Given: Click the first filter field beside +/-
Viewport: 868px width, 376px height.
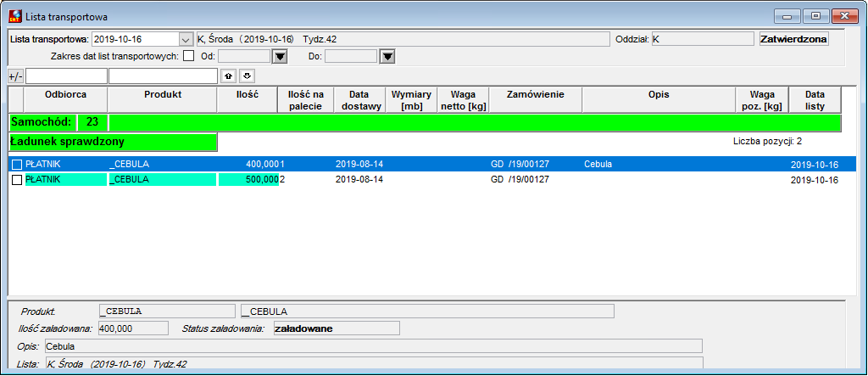Looking at the screenshot, I should (66, 76).
